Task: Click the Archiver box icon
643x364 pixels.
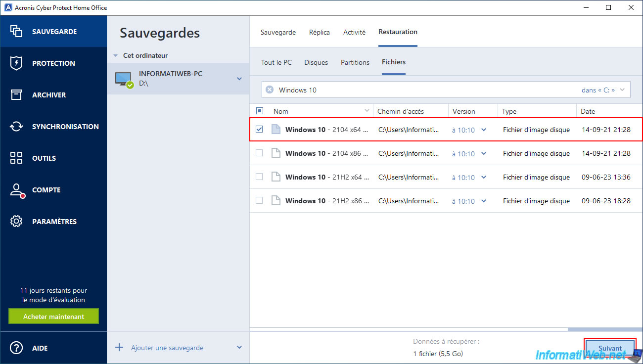Action: coord(16,94)
